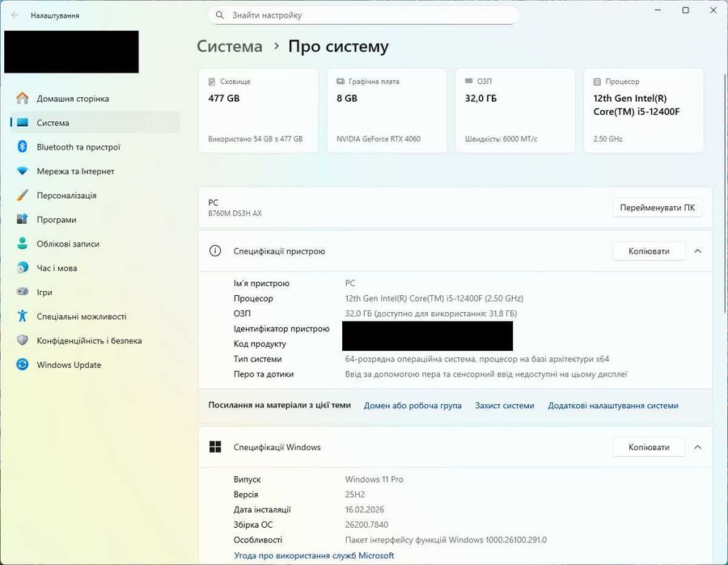Viewport: 728px width, 565px height.
Task: Open the ОЗП 32,0 ГБ card
Action: (x=515, y=111)
